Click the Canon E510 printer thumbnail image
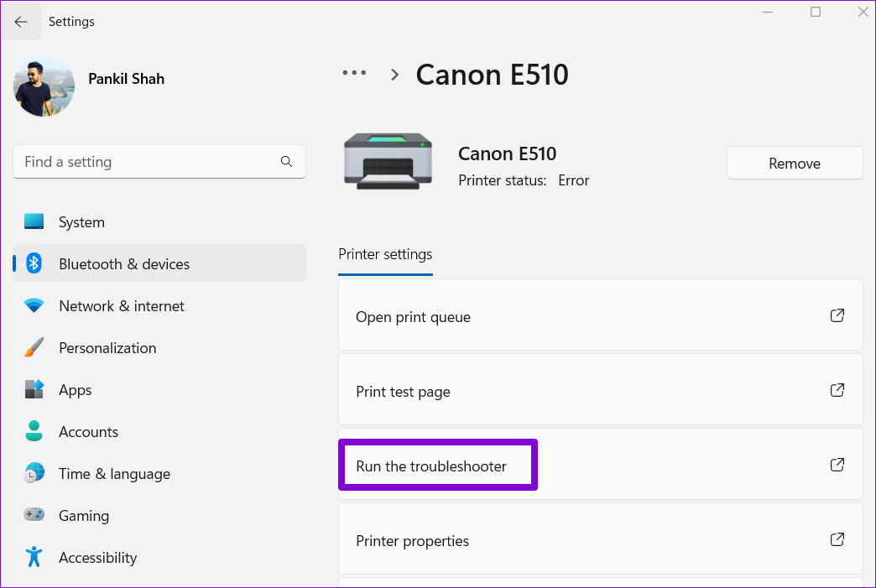 (388, 160)
